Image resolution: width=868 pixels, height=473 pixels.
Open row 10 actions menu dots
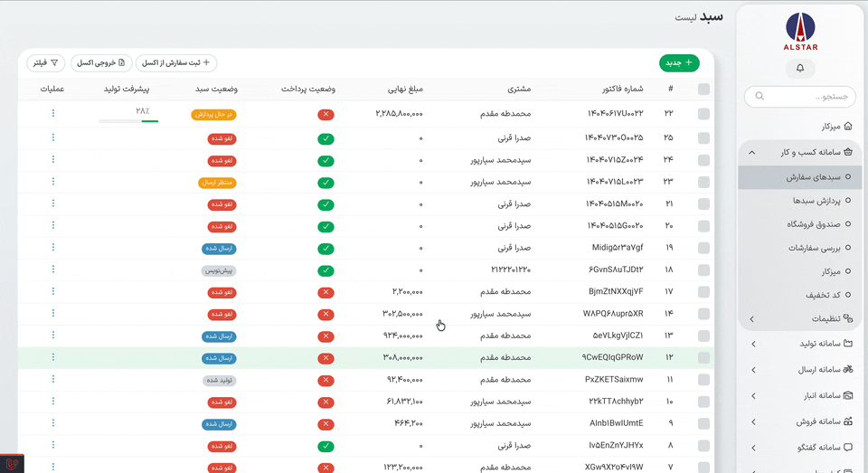(x=53, y=401)
